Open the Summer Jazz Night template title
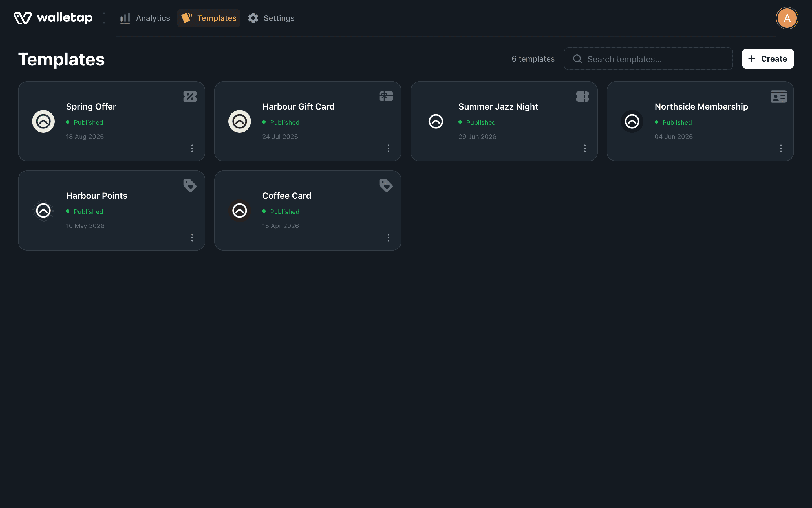The width and height of the screenshot is (812, 508). point(498,106)
